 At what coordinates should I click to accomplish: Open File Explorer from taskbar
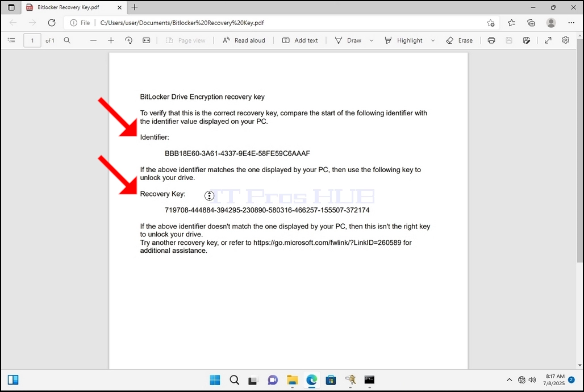pyautogui.click(x=293, y=380)
